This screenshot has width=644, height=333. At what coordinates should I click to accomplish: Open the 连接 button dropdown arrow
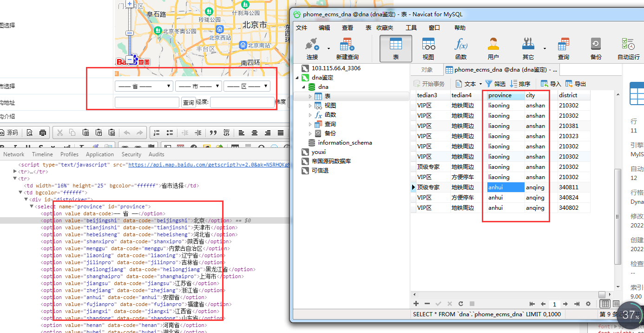tap(329, 48)
